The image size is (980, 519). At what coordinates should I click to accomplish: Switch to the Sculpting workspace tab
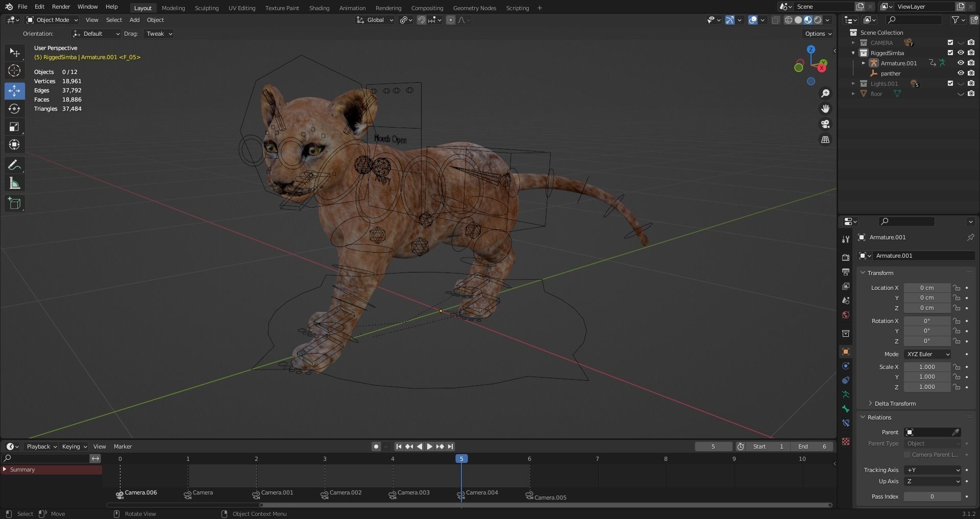click(207, 8)
